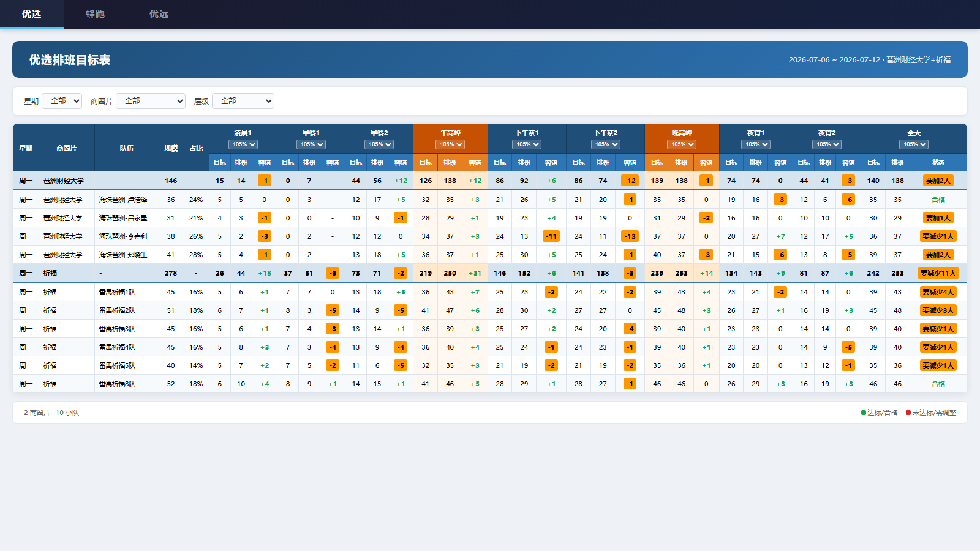Click the 琶洲财经大学 summary row label
Screen dimensions: 980x551
point(64,181)
